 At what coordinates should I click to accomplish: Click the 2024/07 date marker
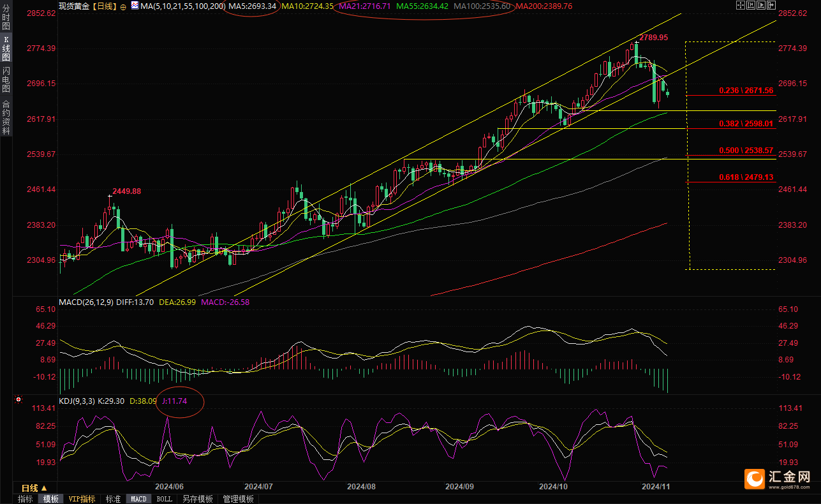pyautogui.click(x=259, y=486)
